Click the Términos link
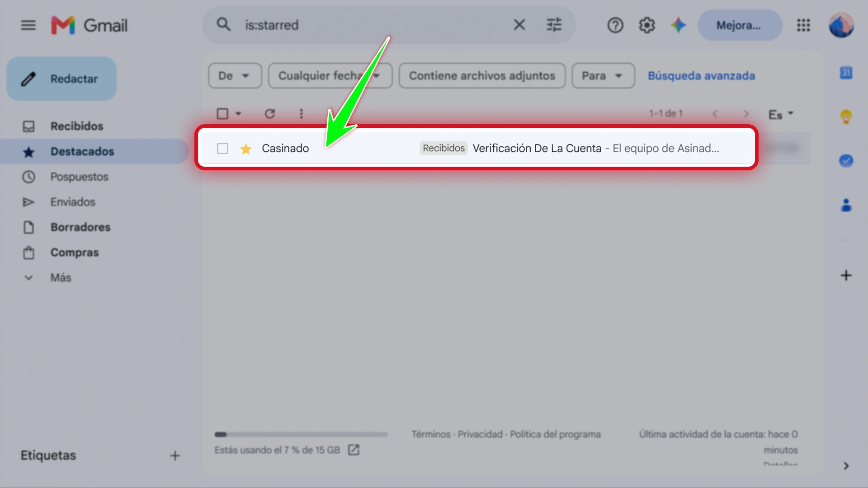 pos(431,434)
